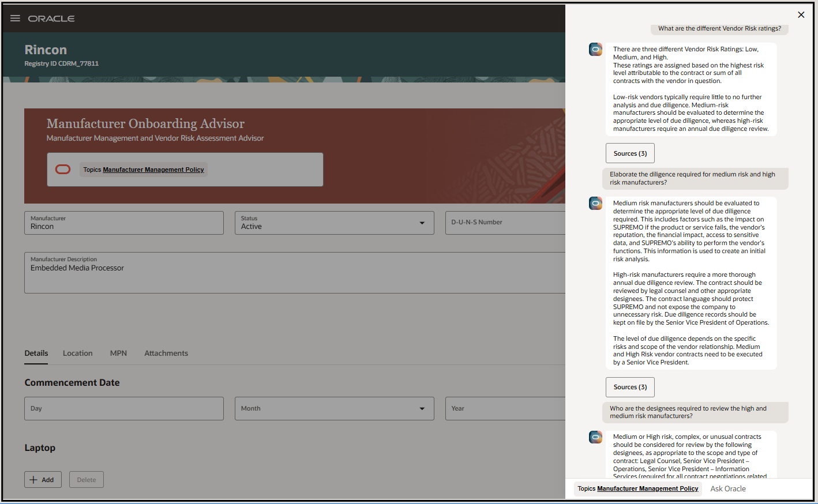Click assistant avatar beside designees answer
Screen dimensions: 818x504
click(595, 437)
